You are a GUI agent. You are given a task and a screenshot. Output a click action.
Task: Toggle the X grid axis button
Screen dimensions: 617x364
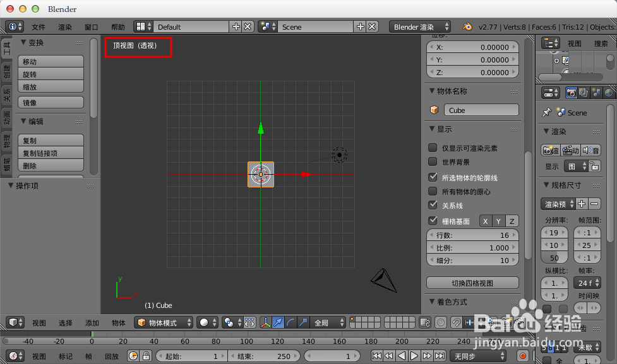pyautogui.click(x=486, y=221)
